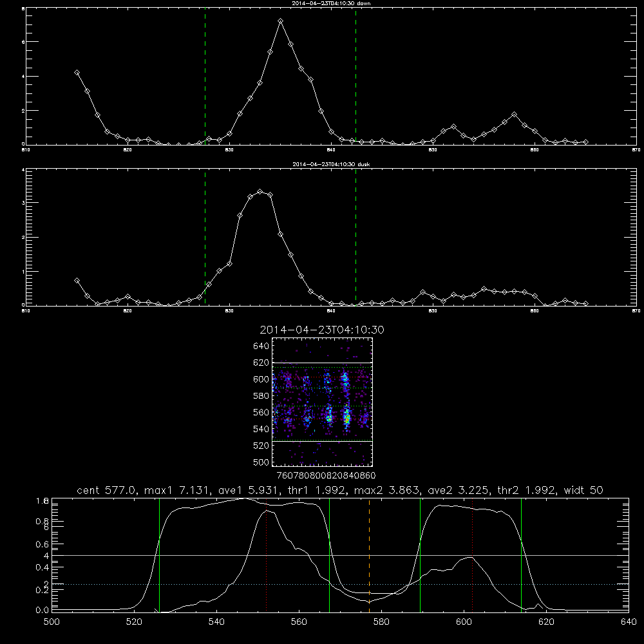Click x-axis label 520 of the bottom plot
644x644 pixels.
tap(134, 622)
